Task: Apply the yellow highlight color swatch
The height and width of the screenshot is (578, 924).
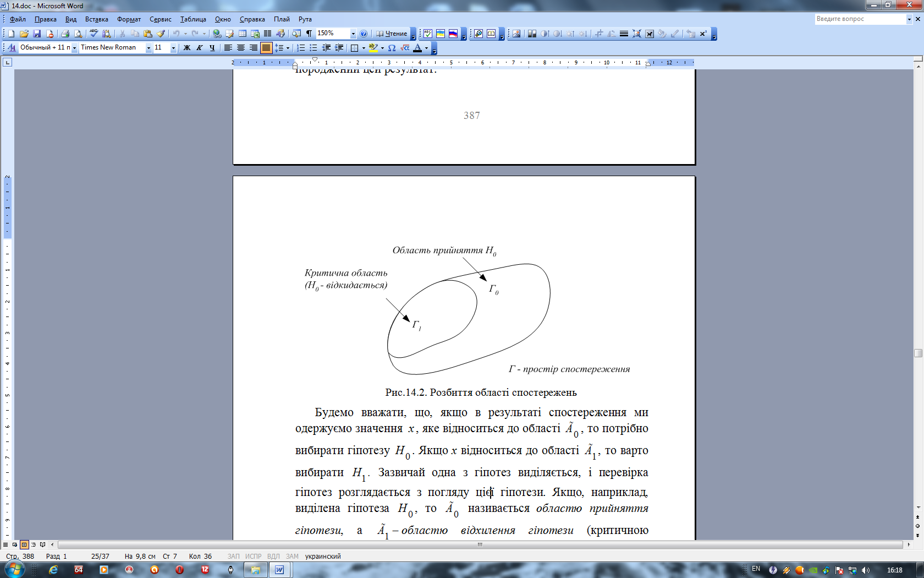Action: pos(373,48)
